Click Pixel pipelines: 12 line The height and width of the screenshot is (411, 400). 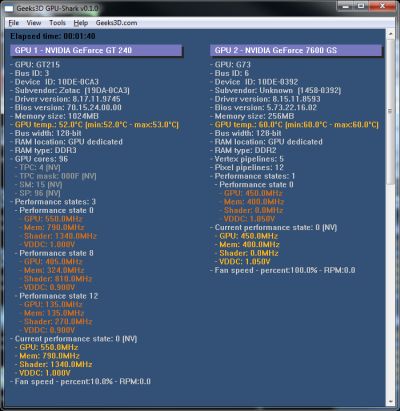click(247, 167)
